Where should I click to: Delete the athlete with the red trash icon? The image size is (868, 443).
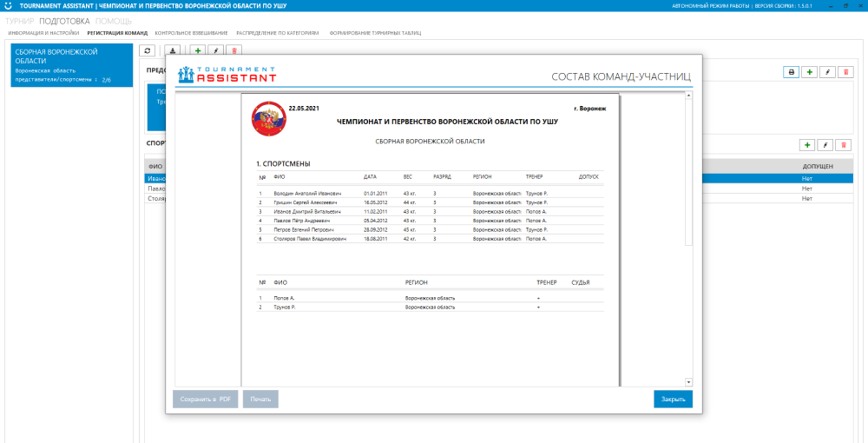(845, 145)
